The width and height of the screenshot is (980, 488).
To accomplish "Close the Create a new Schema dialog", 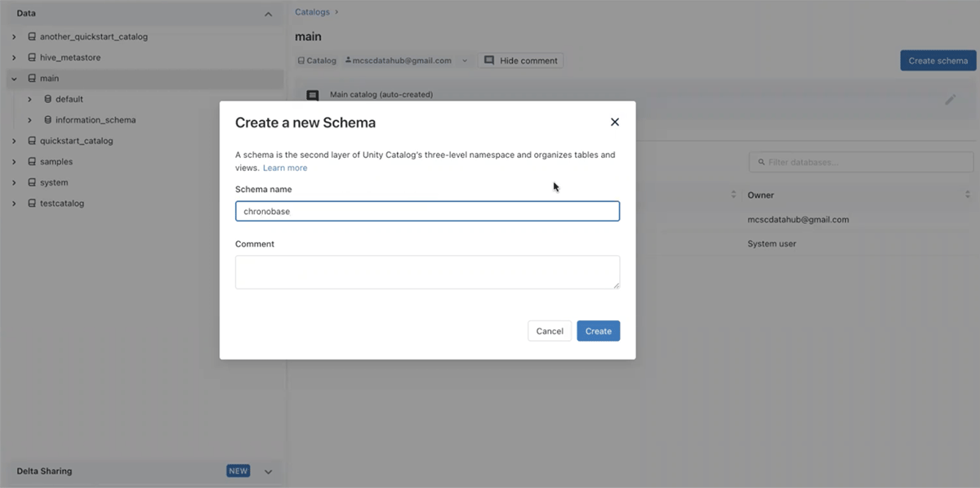I will [614, 122].
